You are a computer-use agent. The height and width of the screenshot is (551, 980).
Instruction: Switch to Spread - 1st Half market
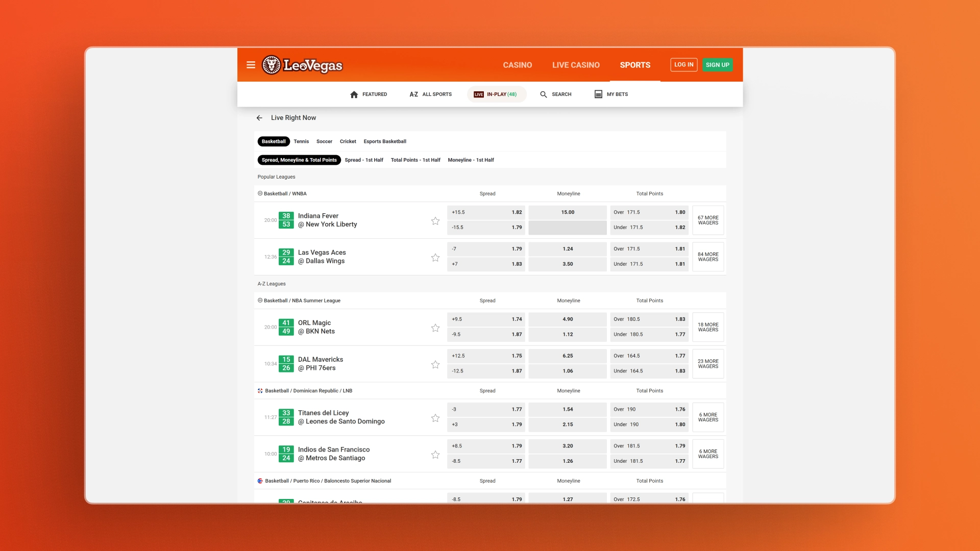[364, 160]
